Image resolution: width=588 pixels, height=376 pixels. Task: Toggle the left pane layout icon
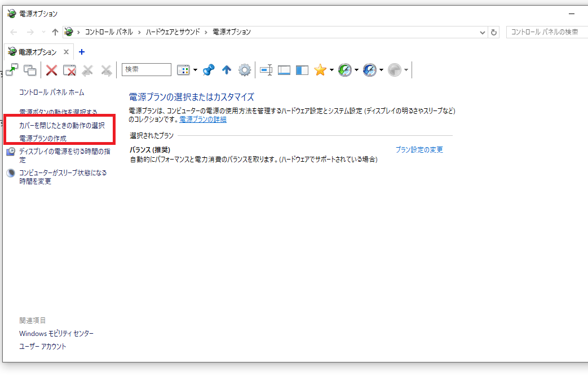(302, 70)
